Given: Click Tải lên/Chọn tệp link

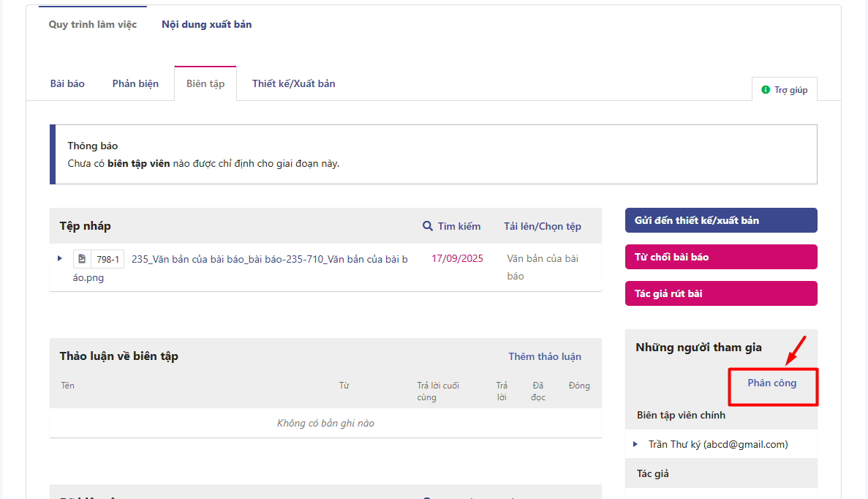Looking at the screenshot, I should tap(542, 226).
